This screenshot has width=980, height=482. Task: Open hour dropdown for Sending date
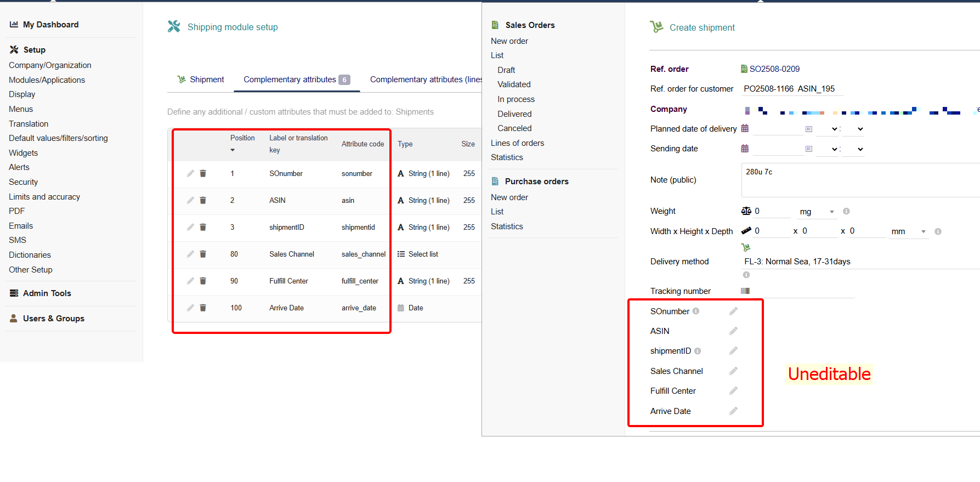click(827, 149)
